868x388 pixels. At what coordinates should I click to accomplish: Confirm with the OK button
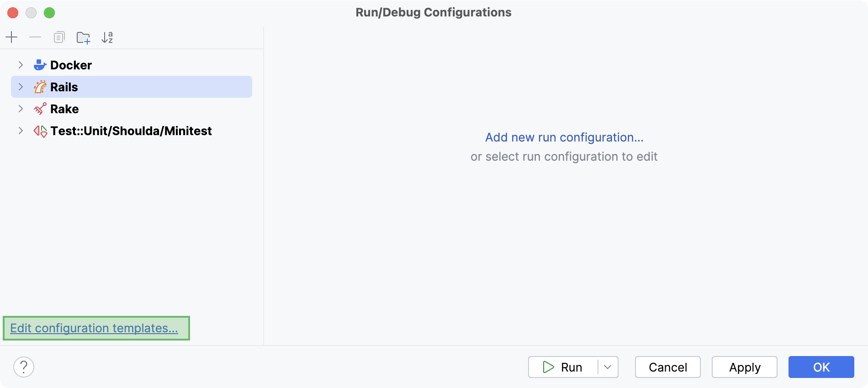point(821,367)
